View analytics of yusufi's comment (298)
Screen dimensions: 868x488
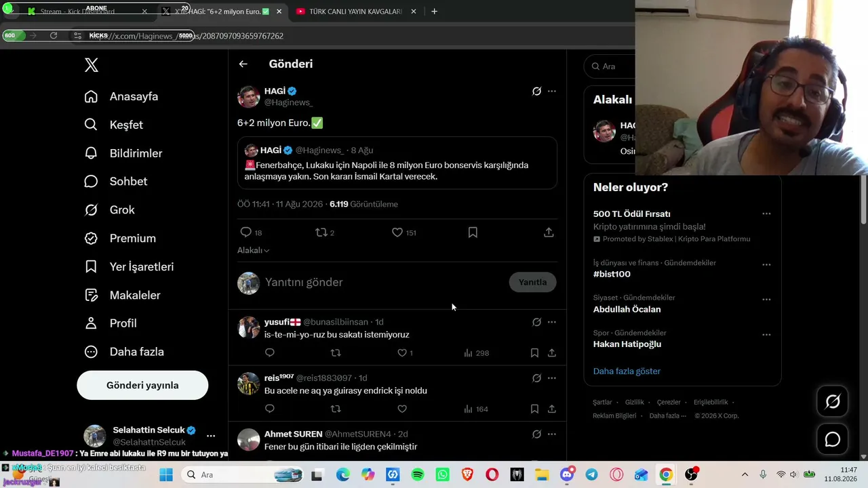[476, 352]
